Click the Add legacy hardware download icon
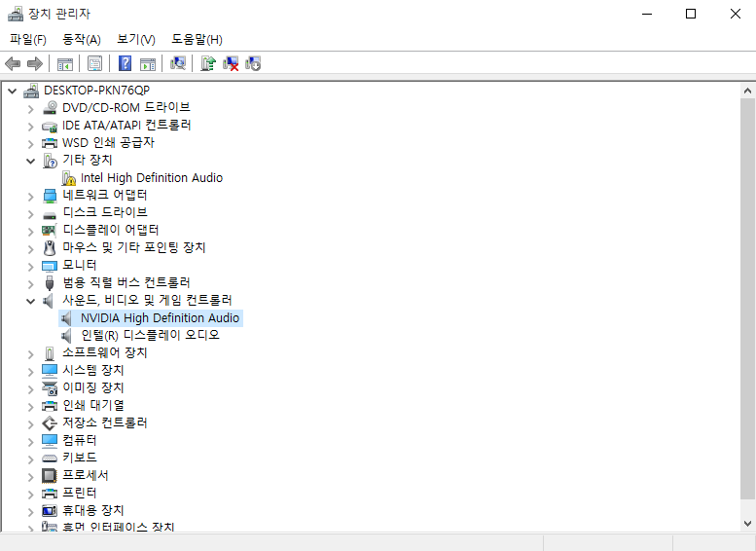Screen dimensions: 756x551 [x=253, y=63]
